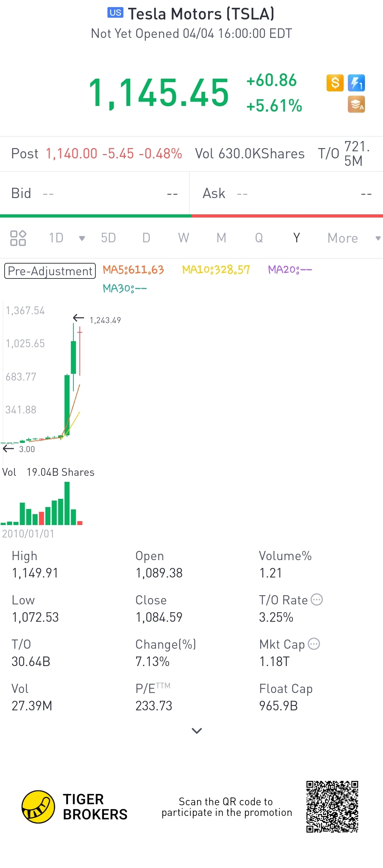Screen dimensions: 383x868
Task: Switch to the M monthly chart tab
Action: (221, 238)
